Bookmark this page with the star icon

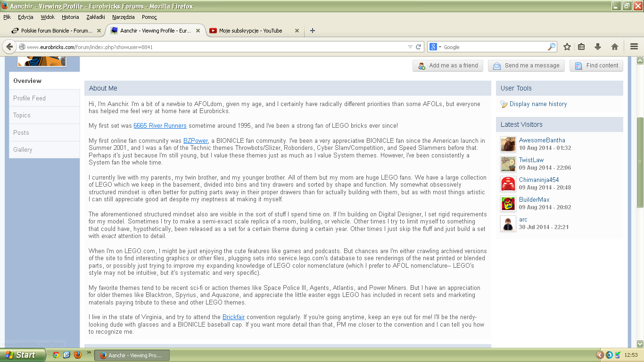click(567, 47)
